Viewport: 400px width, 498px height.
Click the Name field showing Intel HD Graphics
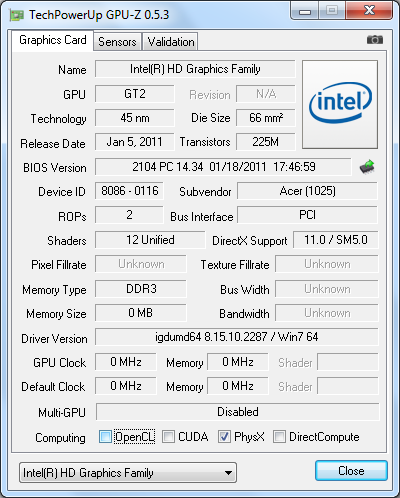click(195, 69)
